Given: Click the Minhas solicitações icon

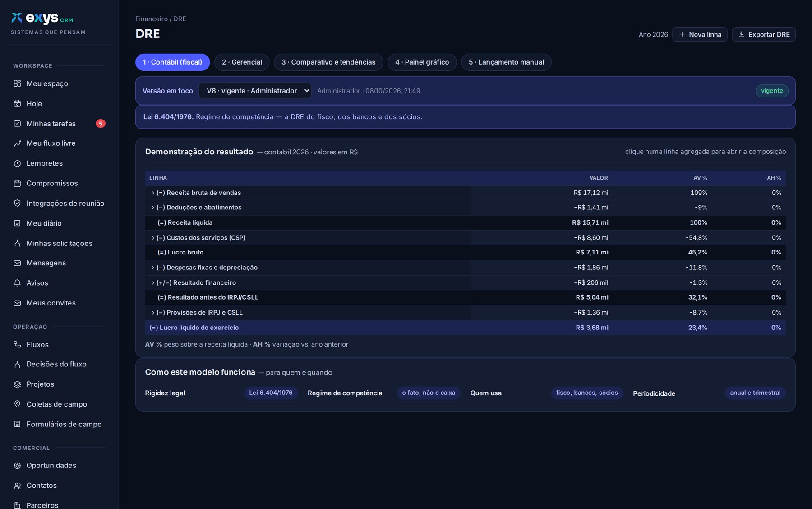Looking at the screenshot, I should click(x=17, y=243).
